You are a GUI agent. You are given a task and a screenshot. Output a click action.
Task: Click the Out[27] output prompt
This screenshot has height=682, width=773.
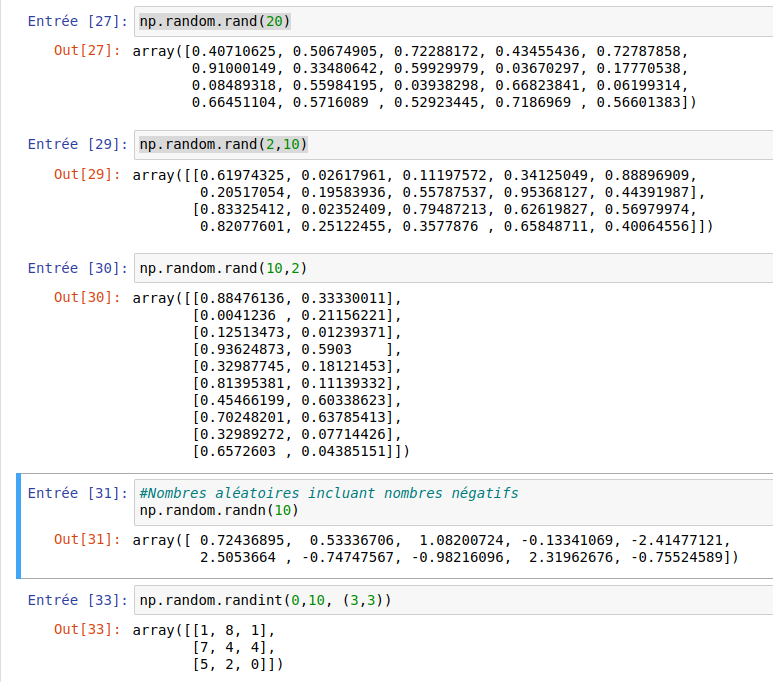(x=87, y=50)
